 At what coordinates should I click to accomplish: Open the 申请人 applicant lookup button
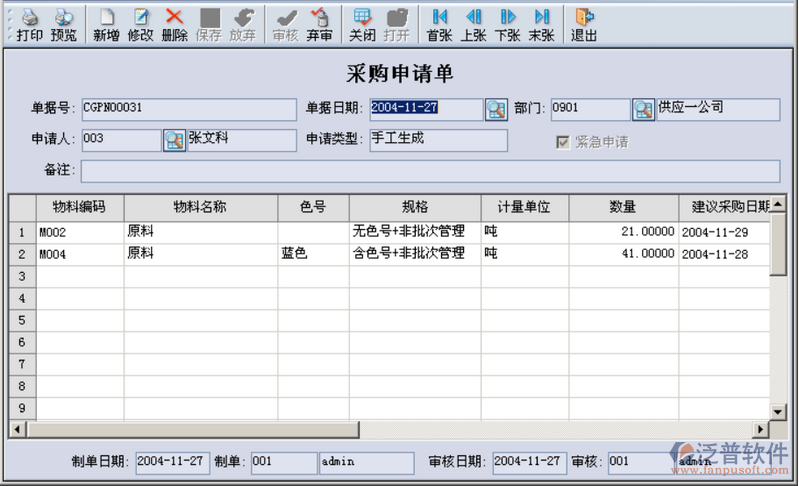[174, 141]
